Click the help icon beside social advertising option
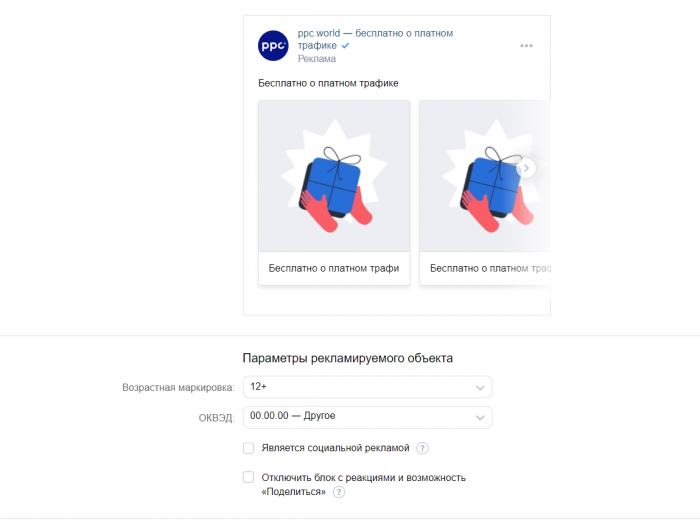The height and width of the screenshot is (520, 700). 422,448
